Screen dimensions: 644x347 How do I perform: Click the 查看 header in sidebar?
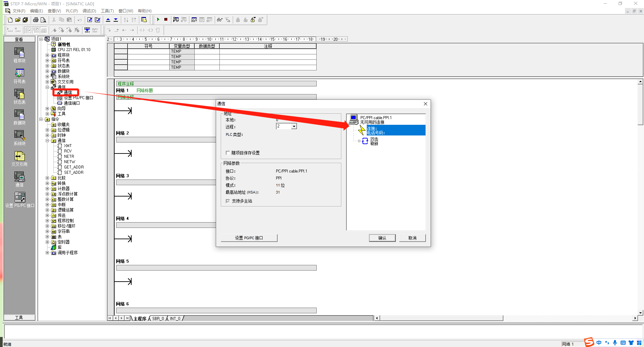tap(19, 39)
